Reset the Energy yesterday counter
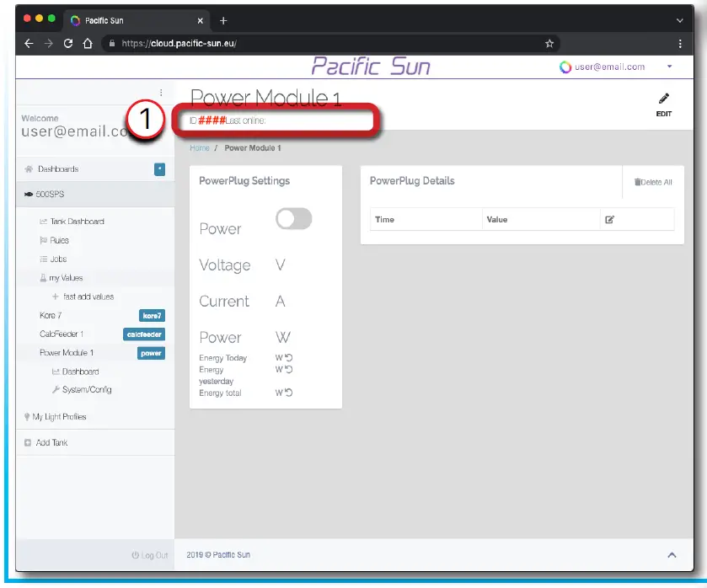 click(x=288, y=369)
